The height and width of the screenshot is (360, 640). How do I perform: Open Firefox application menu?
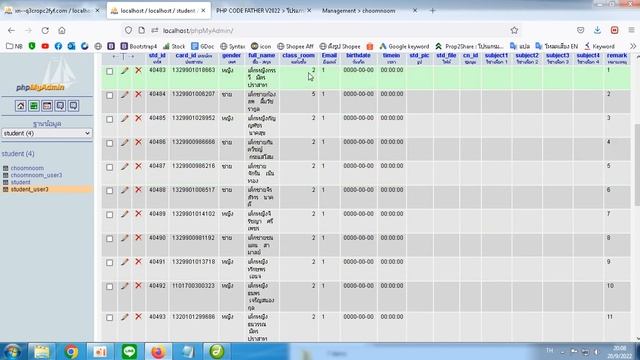pyautogui.click(x=631, y=30)
